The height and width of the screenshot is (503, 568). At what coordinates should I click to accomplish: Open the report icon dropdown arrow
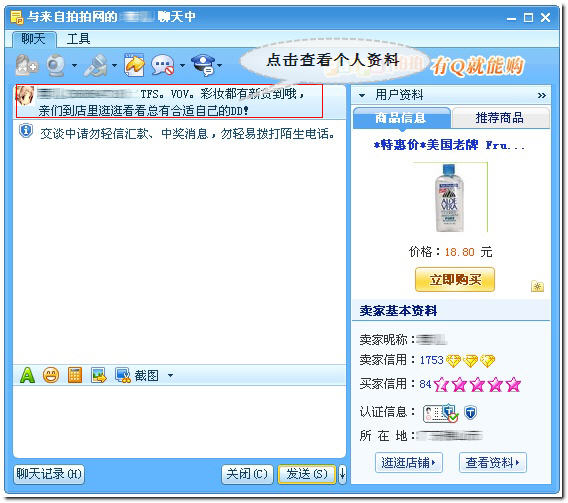pyautogui.click(x=220, y=66)
